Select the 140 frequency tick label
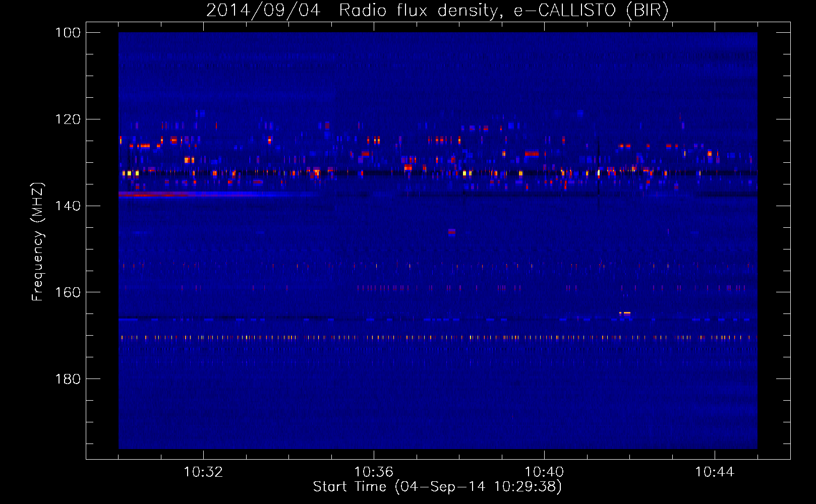Viewport: 816px width, 504px height. pyautogui.click(x=68, y=206)
